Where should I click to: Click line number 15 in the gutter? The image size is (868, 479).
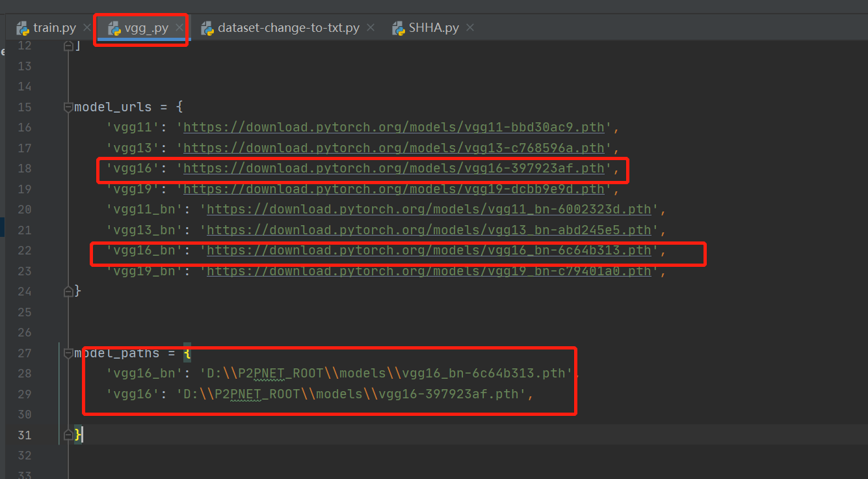(24, 107)
